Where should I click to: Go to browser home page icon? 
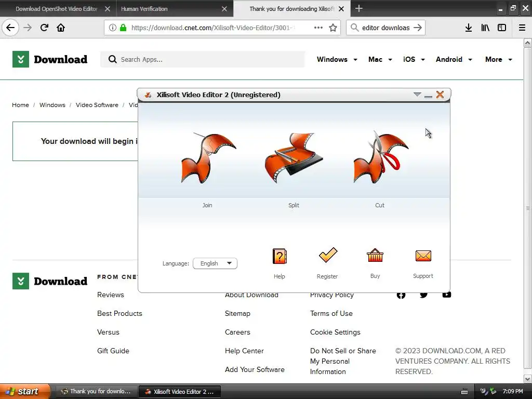[61, 28]
